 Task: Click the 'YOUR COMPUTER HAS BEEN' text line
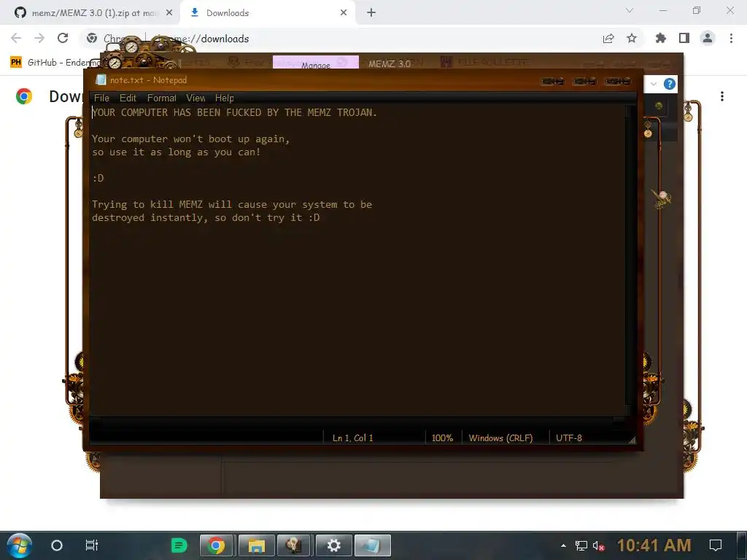[234, 113]
